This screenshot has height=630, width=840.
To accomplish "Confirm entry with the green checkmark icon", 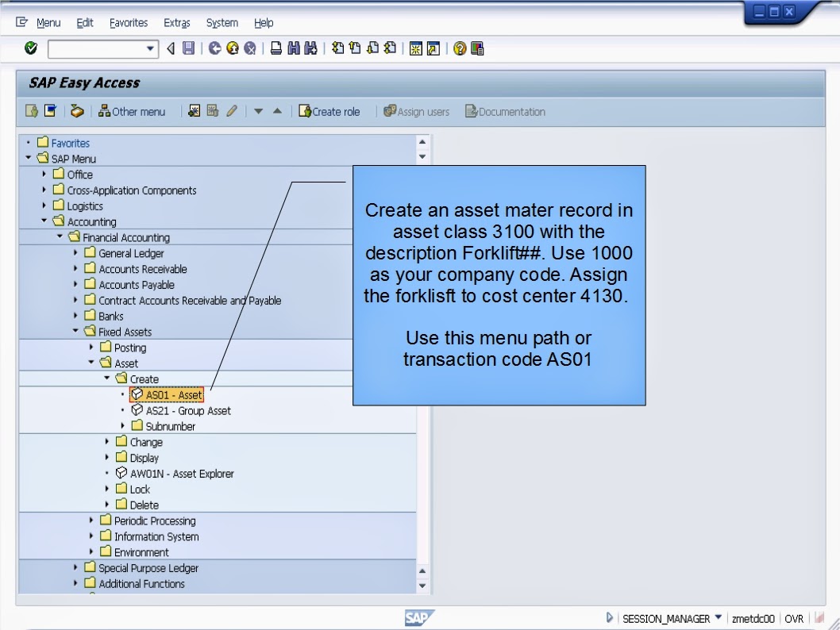I will tap(30, 49).
